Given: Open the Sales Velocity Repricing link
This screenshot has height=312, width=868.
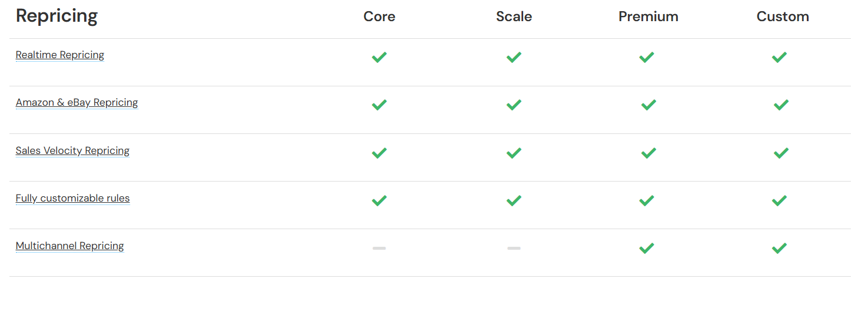Looking at the screenshot, I should pos(72,150).
